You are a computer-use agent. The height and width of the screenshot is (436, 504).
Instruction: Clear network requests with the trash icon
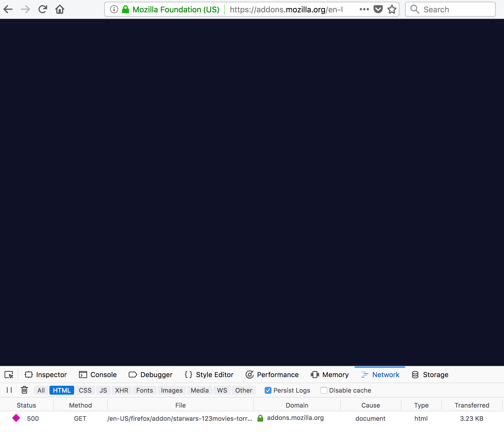24,390
